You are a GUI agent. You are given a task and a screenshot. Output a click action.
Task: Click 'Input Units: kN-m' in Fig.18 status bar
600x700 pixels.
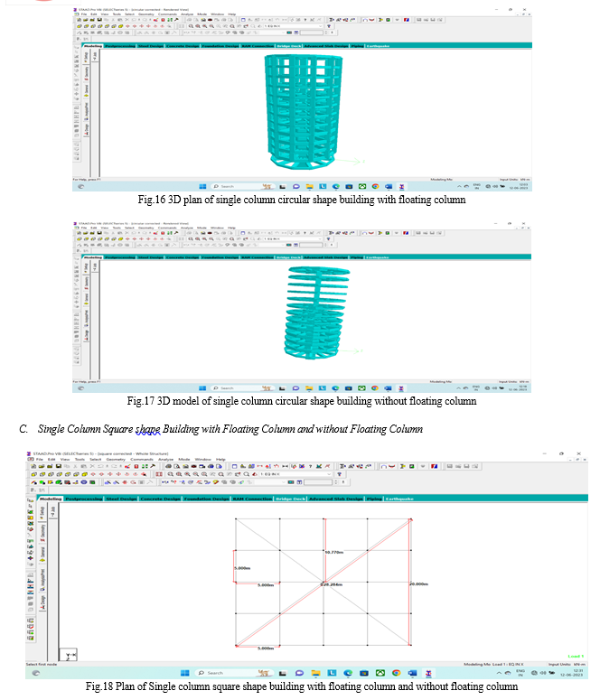566,664
